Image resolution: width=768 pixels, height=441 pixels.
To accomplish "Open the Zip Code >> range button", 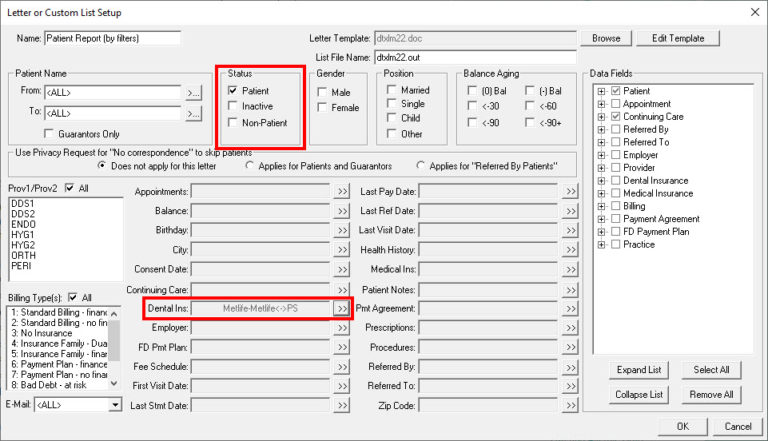I will coord(570,406).
